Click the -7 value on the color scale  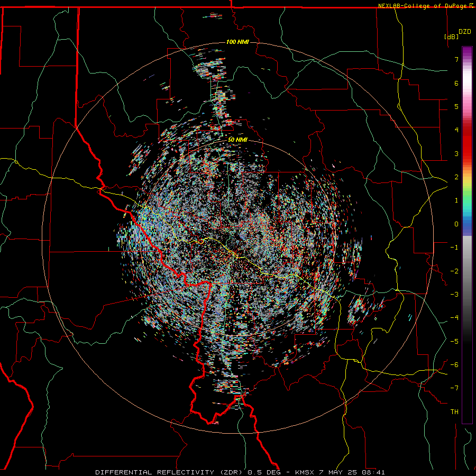454,388
